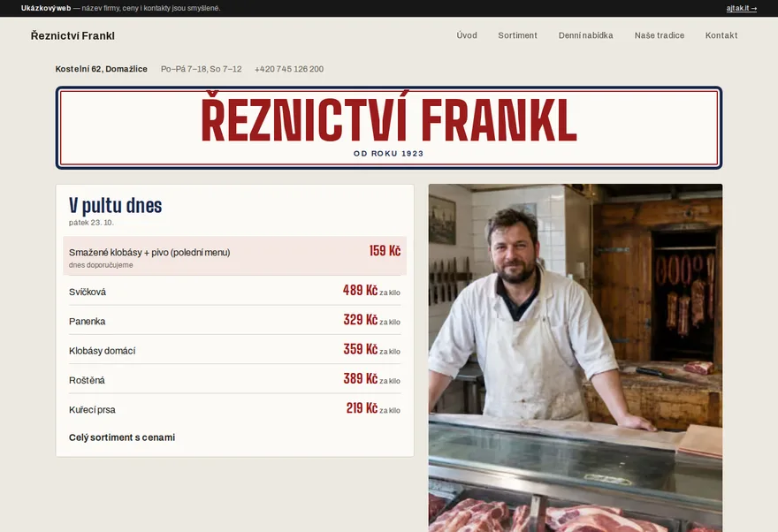778x532 pixels.
Task: Click opening hours Po–Pá 7–18, So 7–12
Action: (202, 69)
